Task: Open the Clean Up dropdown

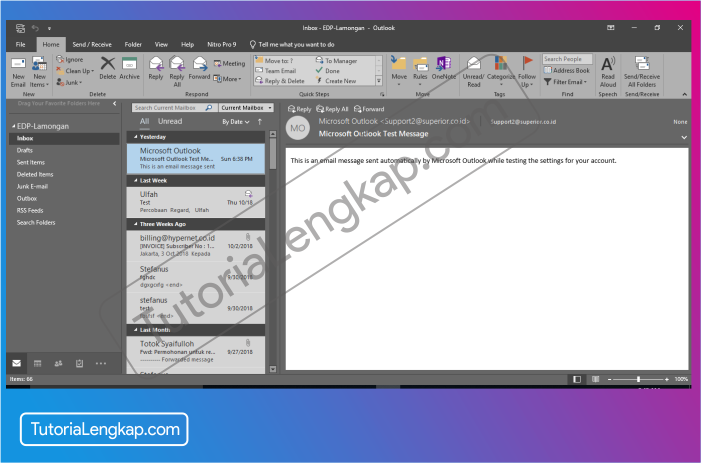Action: tap(75, 71)
